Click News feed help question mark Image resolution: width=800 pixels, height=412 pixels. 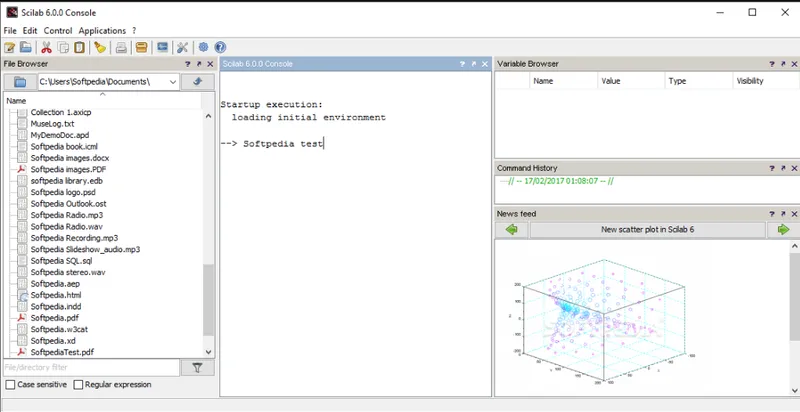772,214
